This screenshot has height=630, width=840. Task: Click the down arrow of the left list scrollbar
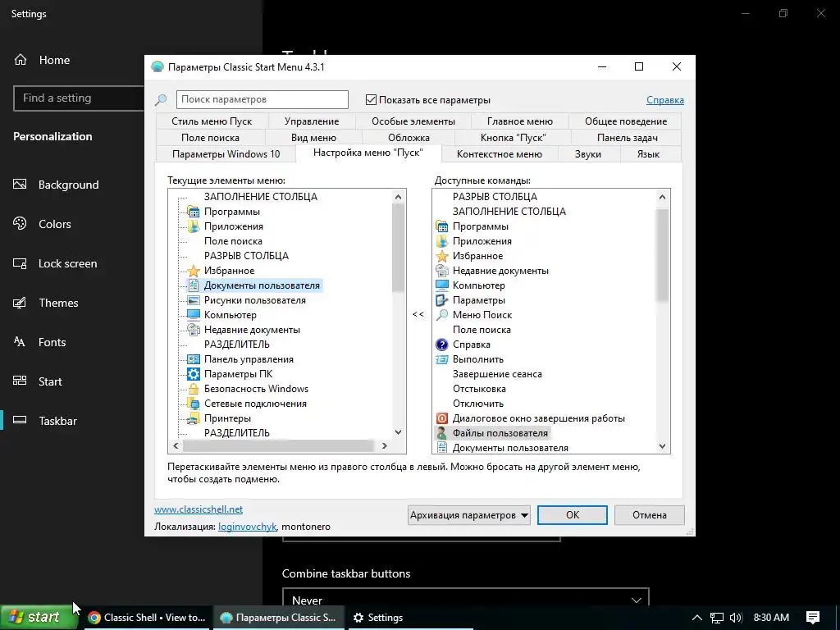pyautogui.click(x=398, y=431)
